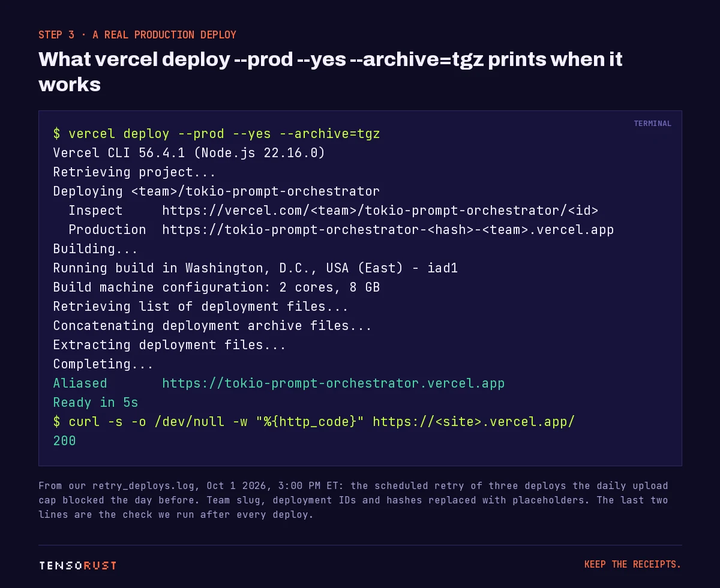
Task: Click the step 3 header text
Action: click(x=137, y=35)
